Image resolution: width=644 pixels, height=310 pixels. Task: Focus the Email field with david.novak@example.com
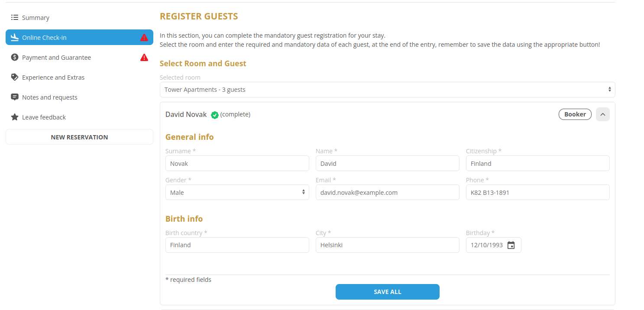(x=388, y=192)
